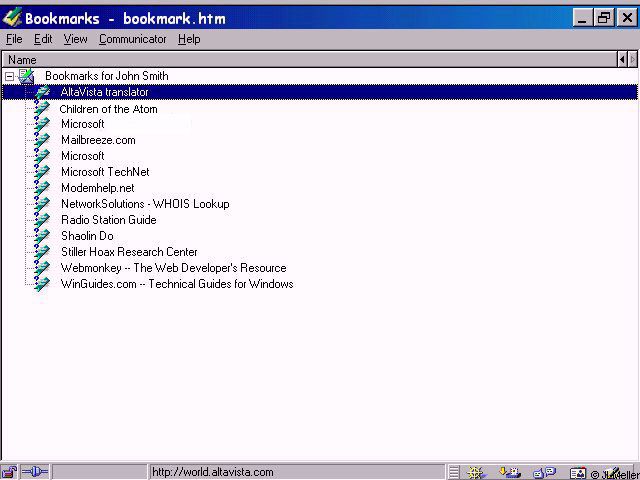
Task: Open the Help menu
Action: click(x=189, y=39)
